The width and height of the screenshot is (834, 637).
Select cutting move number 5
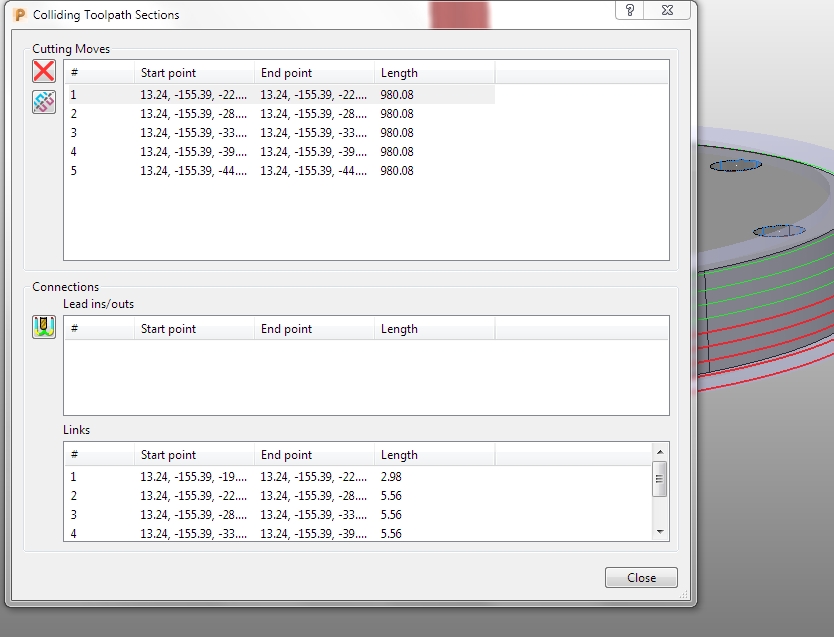(x=200, y=170)
